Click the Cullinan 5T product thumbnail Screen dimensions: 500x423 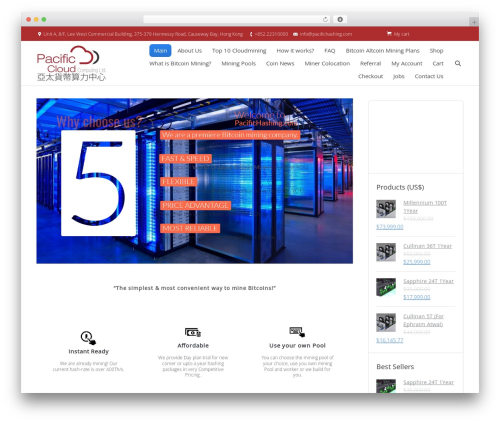[x=386, y=322]
